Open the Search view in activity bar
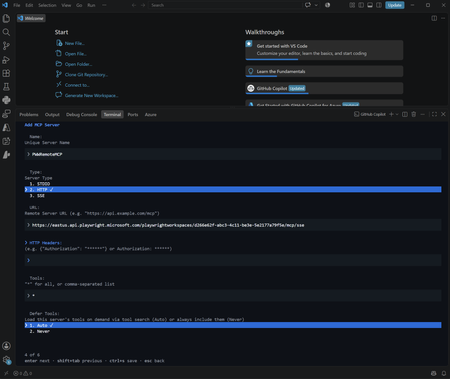450x379 pixels. (x=6, y=32)
